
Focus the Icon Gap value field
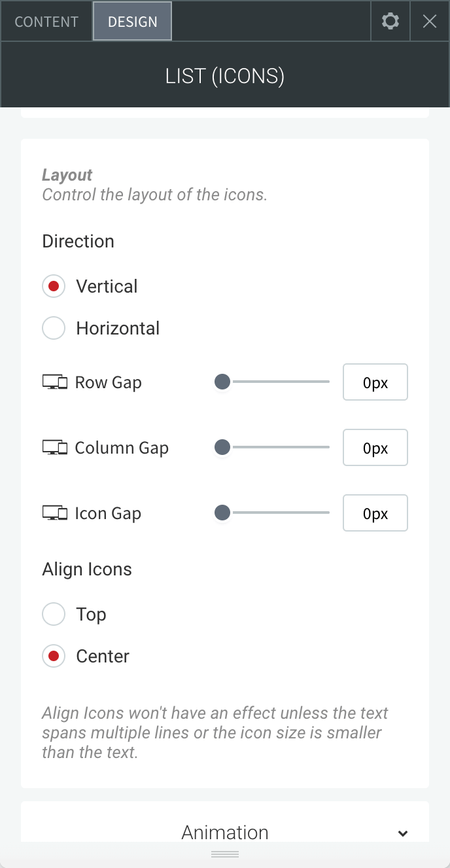click(375, 513)
